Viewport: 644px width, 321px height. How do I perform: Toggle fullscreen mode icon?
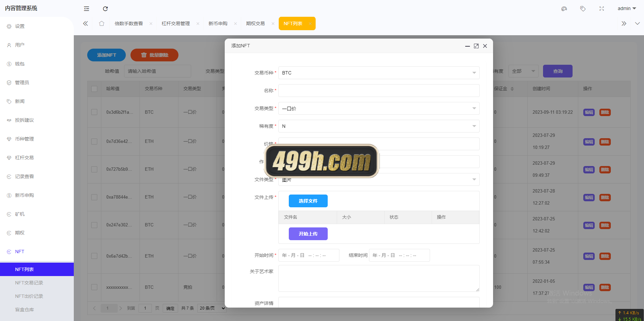pos(602,9)
